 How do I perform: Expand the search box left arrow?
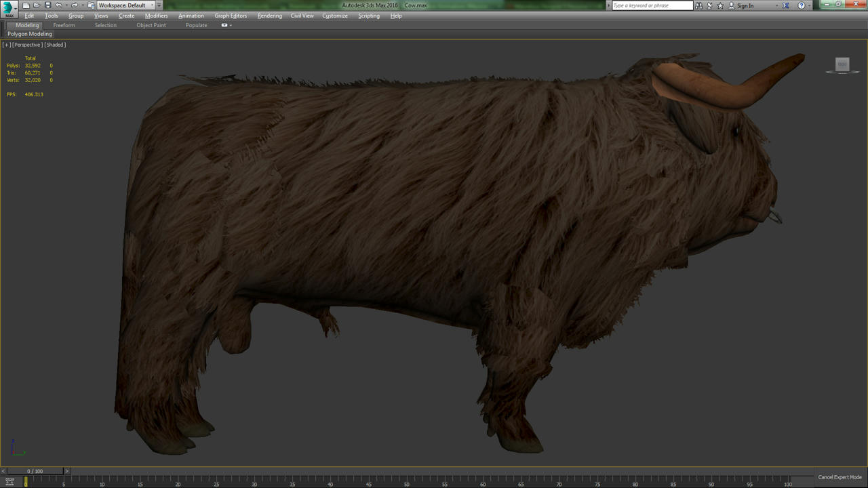click(608, 5)
